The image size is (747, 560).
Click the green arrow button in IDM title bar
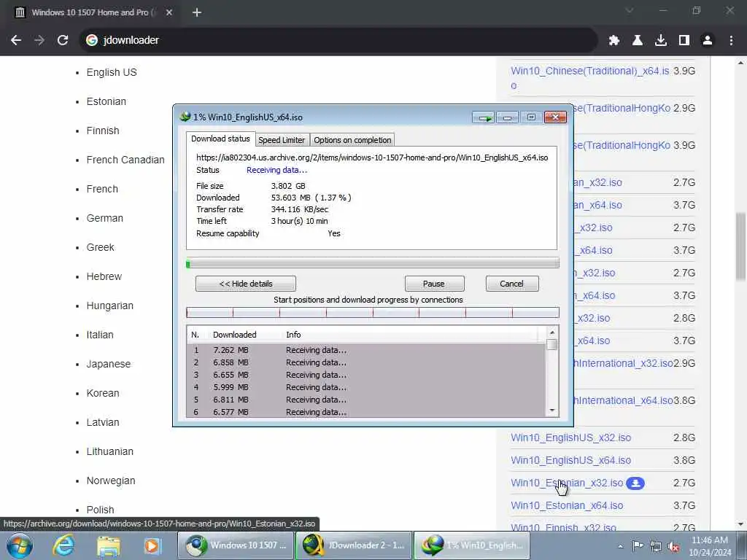(484, 117)
